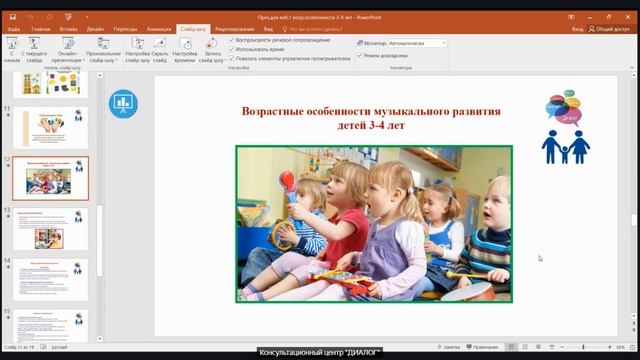Select slide 12 thumbnail
640x360 pixels.
coord(51,178)
